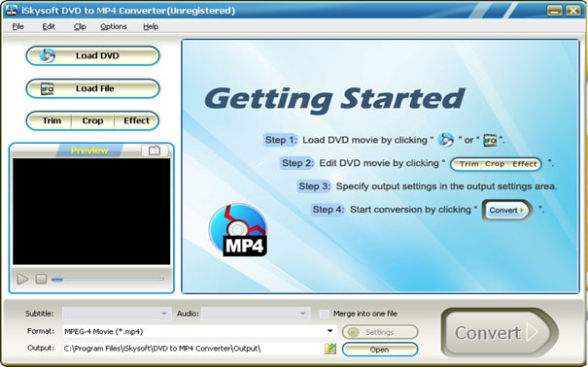588x367 pixels.
Task: Open the Options menu
Action: point(114,26)
